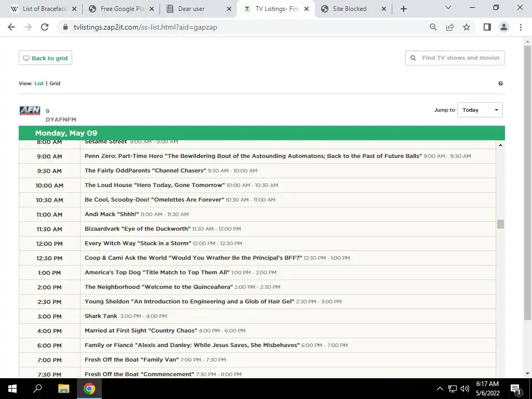Close the Free Google Play tab
This screenshot has width=532, height=399.
pos(152,9)
